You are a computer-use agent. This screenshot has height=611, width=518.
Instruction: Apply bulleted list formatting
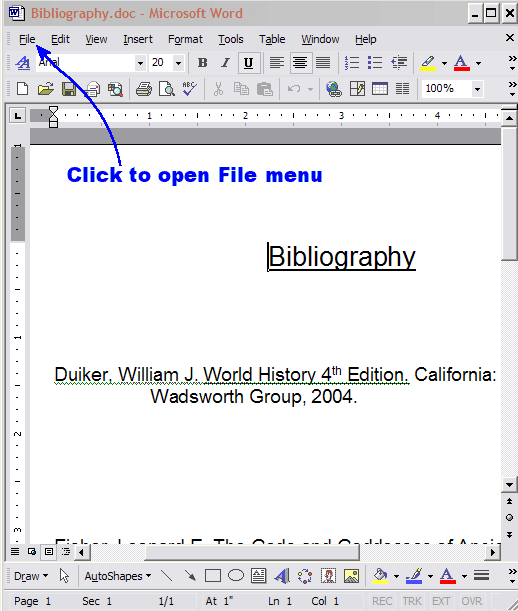point(375,63)
